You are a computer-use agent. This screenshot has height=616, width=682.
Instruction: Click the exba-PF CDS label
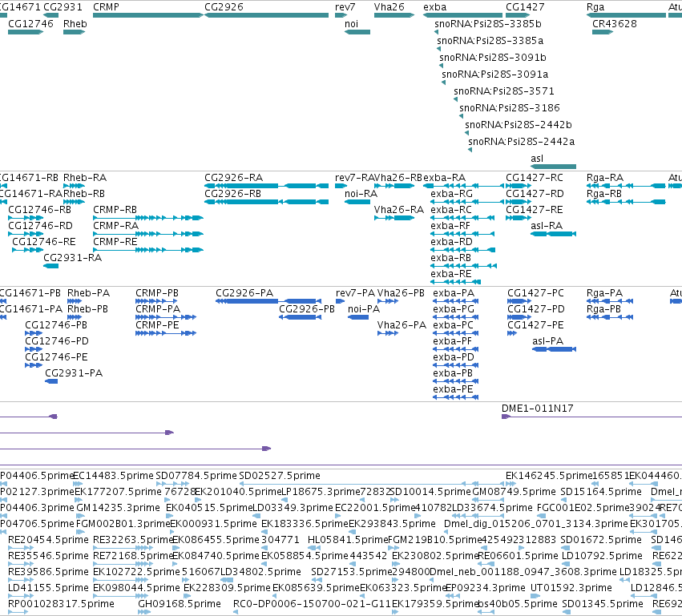tap(452, 341)
